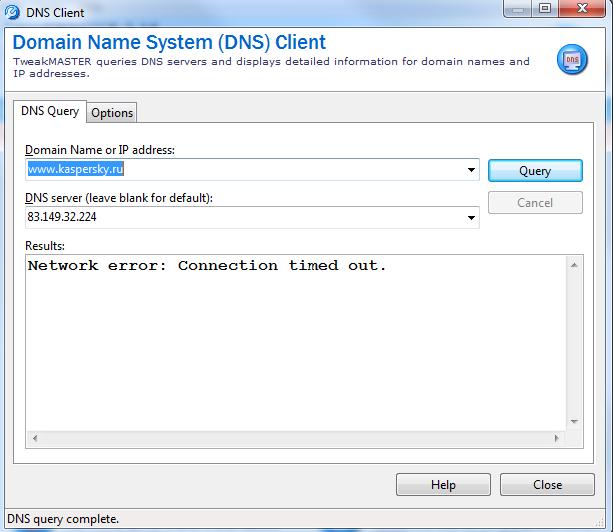Click the blue DNS monitor icon
The image size is (613, 532).
pos(572,59)
